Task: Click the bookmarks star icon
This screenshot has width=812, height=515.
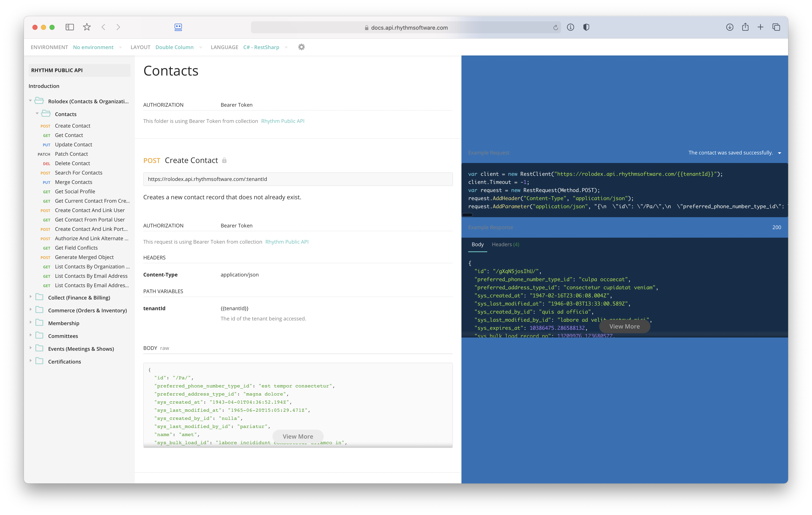Action: coord(87,27)
